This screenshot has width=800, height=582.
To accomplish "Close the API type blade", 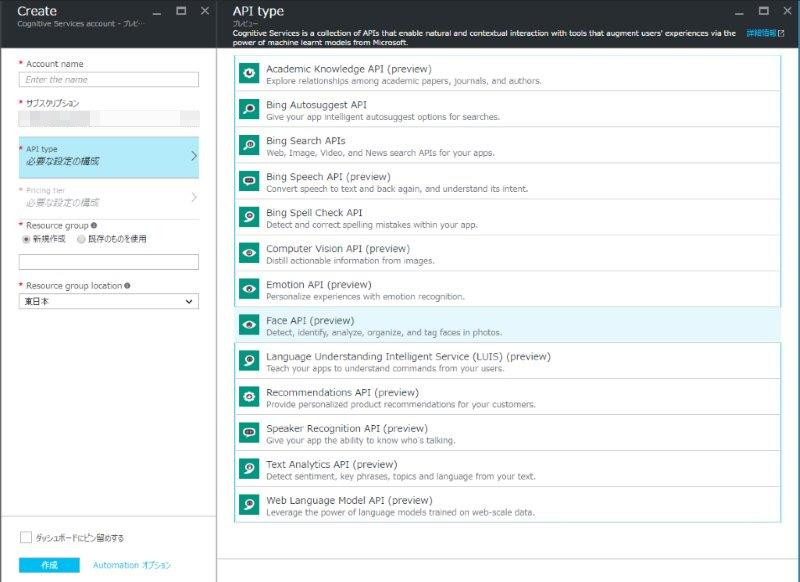I will click(x=787, y=11).
